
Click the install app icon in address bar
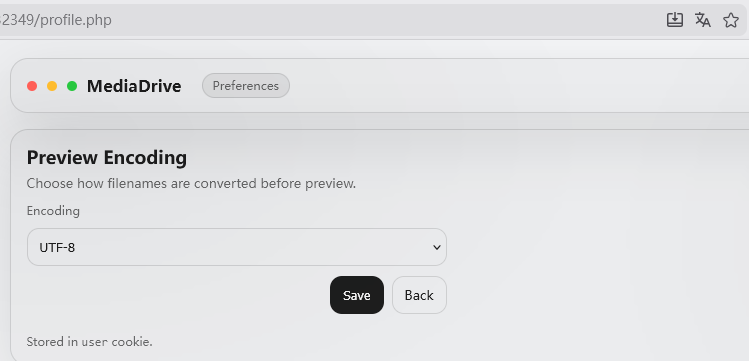674,20
